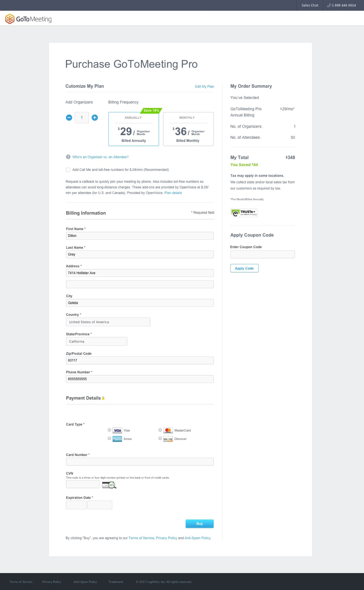Click the GoToMeeting logo
This screenshot has width=364, height=590.
click(28, 19)
